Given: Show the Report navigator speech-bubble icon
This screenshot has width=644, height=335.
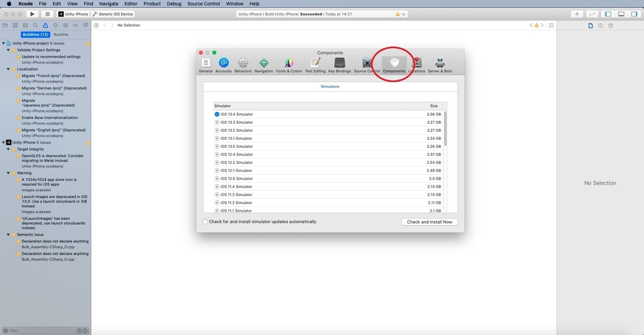Looking at the screenshot, I should click(x=85, y=25).
